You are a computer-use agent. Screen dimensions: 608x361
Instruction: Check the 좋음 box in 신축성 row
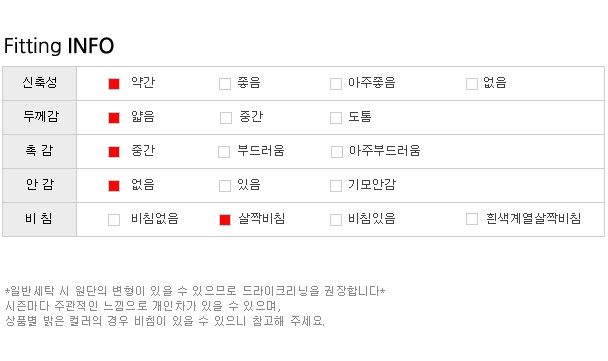pyautogui.click(x=225, y=84)
